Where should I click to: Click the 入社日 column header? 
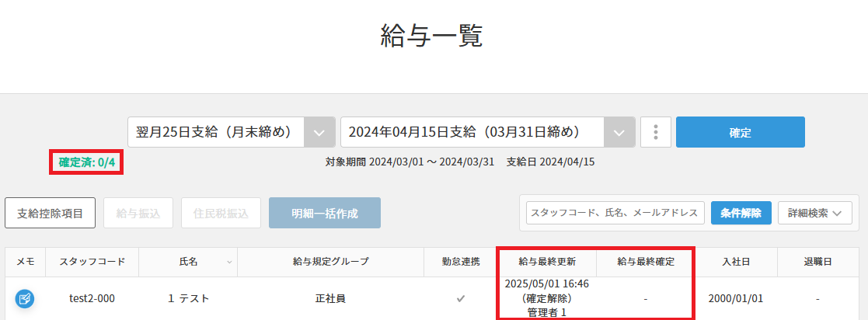tap(736, 262)
